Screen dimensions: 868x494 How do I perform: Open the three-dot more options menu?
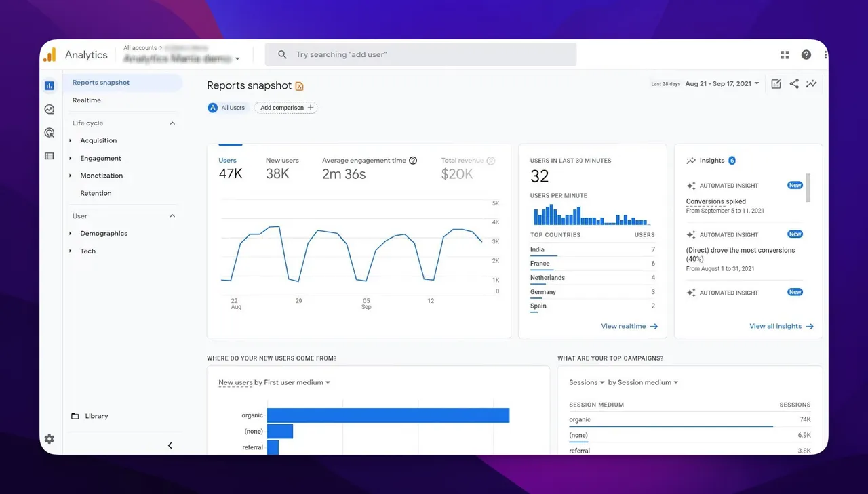825,55
